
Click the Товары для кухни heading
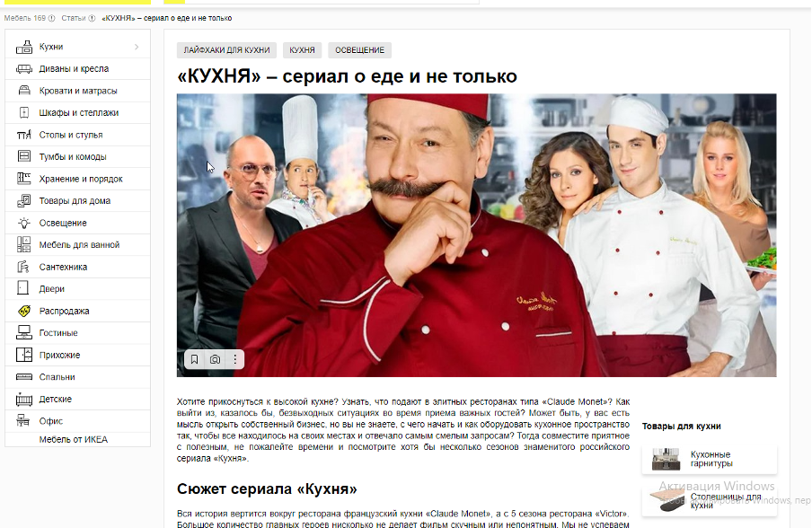coord(682,426)
